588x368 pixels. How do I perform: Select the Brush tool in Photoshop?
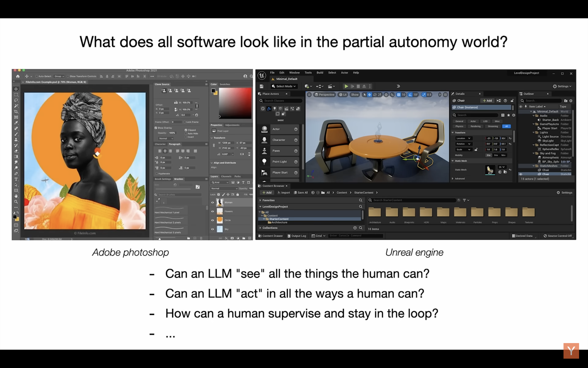[x=16, y=134]
